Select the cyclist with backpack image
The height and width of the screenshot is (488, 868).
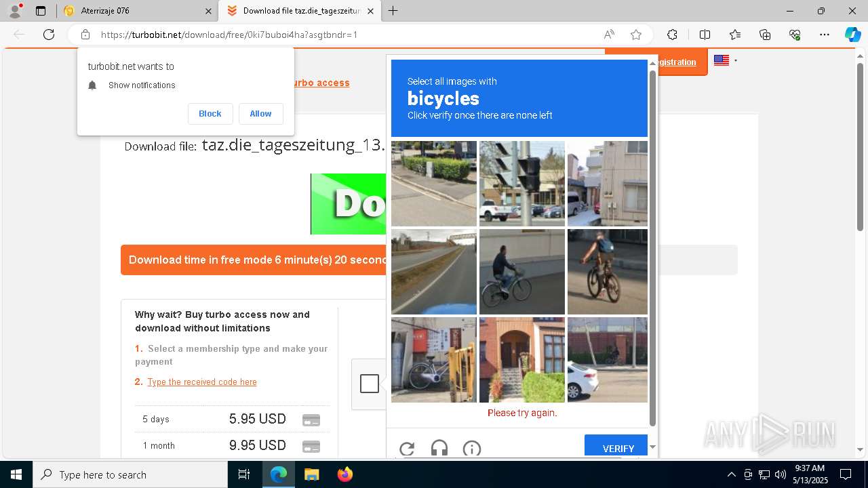608,272
